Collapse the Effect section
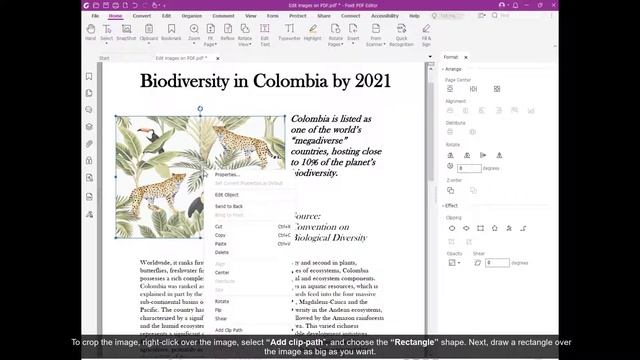This screenshot has height=360, width=640. [x=443, y=206]
